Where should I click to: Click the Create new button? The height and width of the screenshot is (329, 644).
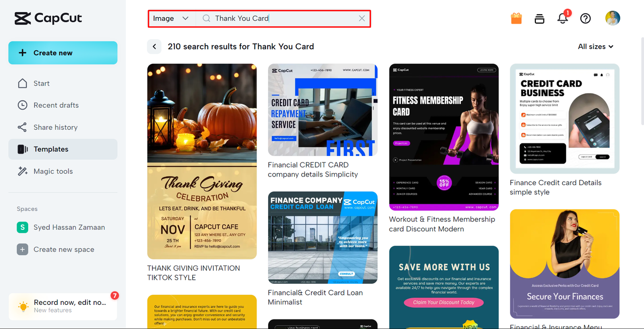click(63, 53)
